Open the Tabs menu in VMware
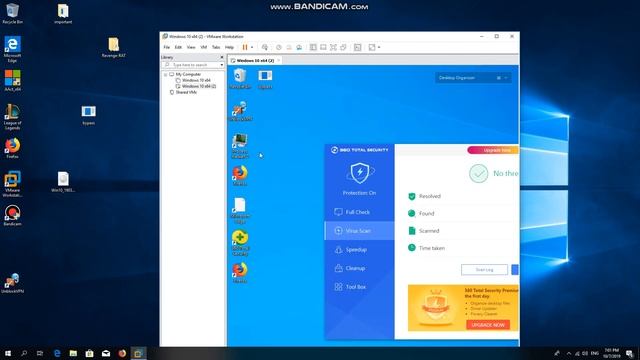Viewport: 640px width, 360px height. click(216, 47)
